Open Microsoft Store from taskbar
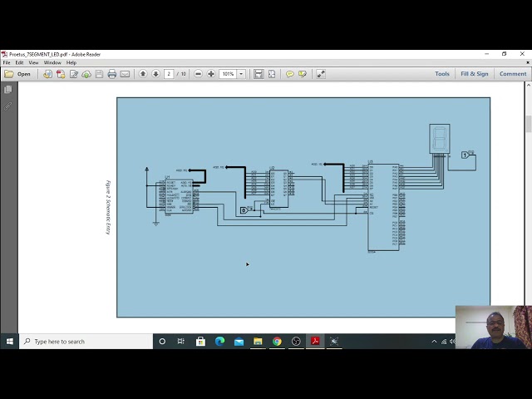The width and height of the screenshot is (532, 399). (x=200, y=342)
